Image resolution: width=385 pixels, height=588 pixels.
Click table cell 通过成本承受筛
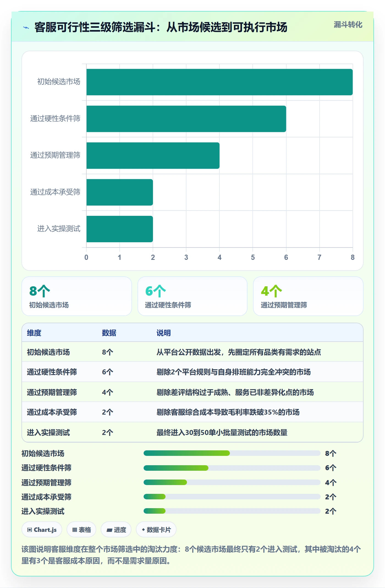[x=52, y=412]
